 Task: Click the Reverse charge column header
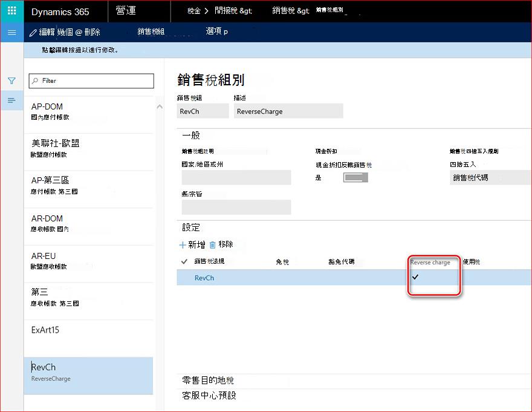point(430,262)
